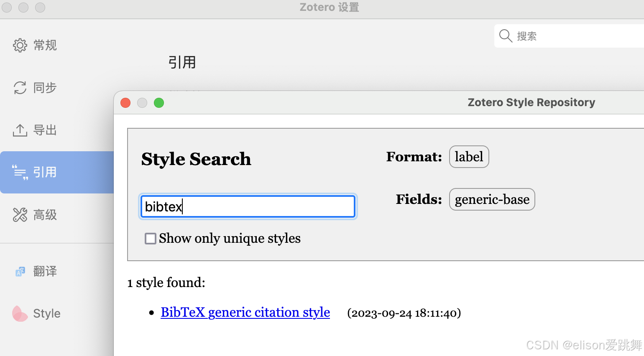Open BibTeX generic citation style link

(x=245, y=312)
